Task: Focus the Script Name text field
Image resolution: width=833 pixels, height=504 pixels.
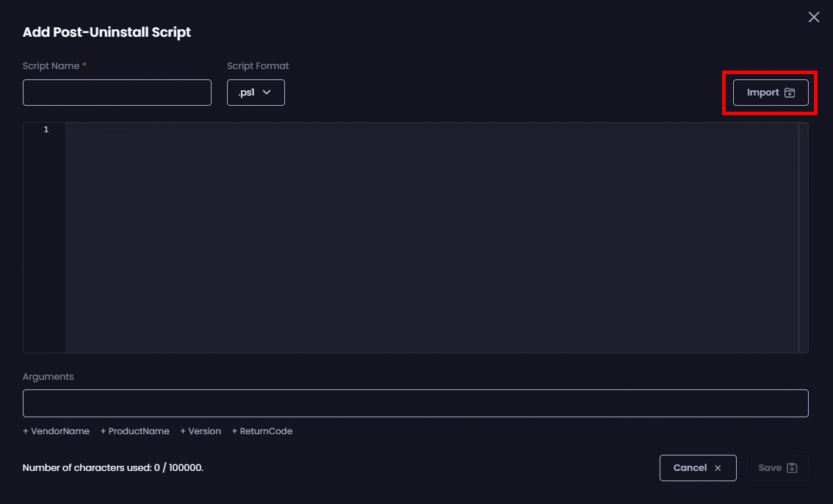Action: click(117, 93)
